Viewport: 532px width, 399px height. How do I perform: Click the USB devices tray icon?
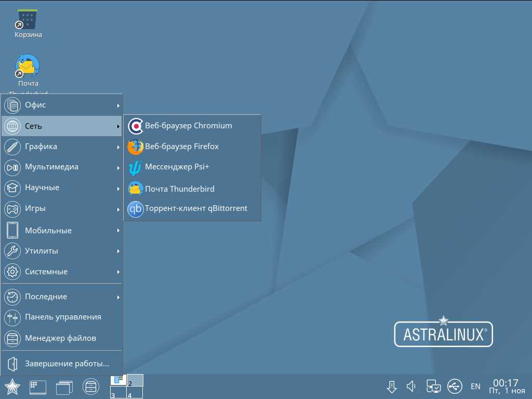454,387
